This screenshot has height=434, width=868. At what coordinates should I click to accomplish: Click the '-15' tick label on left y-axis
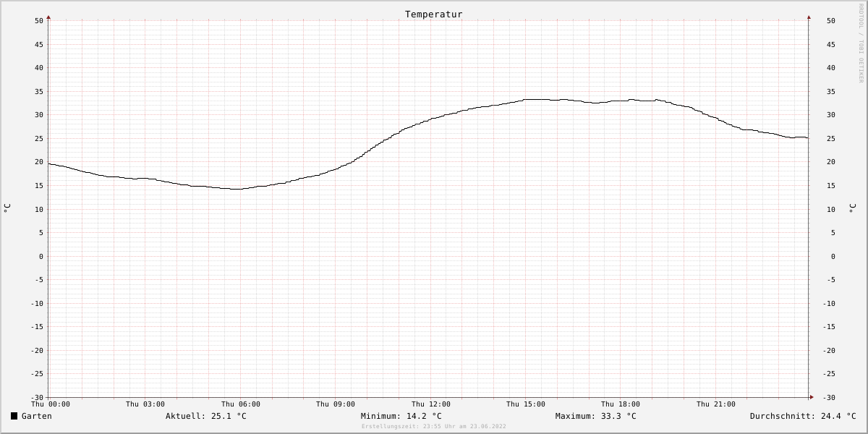click(x=37, y=327)
